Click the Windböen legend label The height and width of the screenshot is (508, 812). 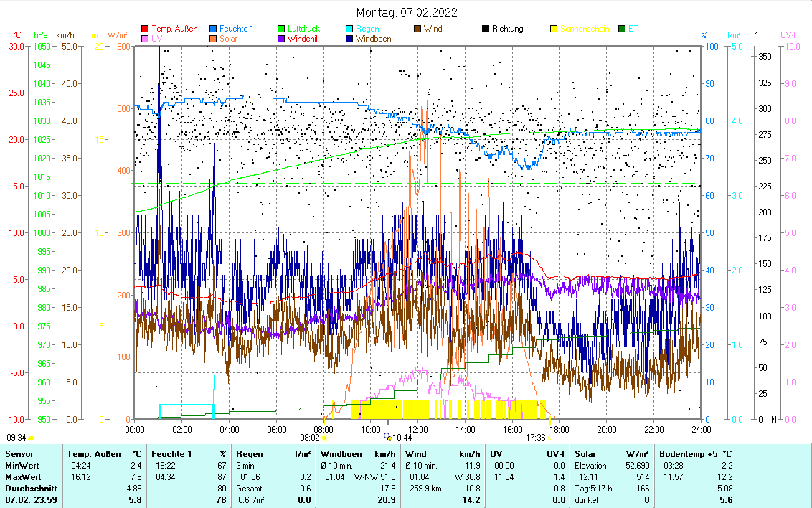coord(373,39)
